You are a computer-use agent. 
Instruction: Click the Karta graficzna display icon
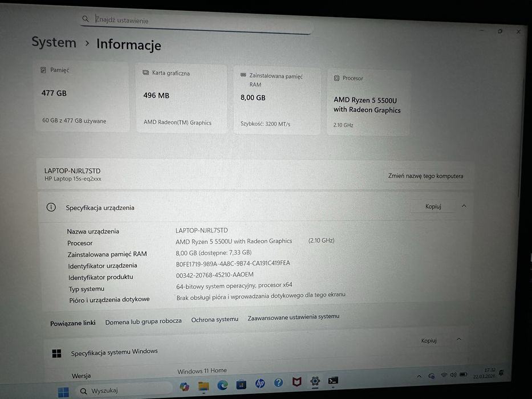[x=146, y=72]
